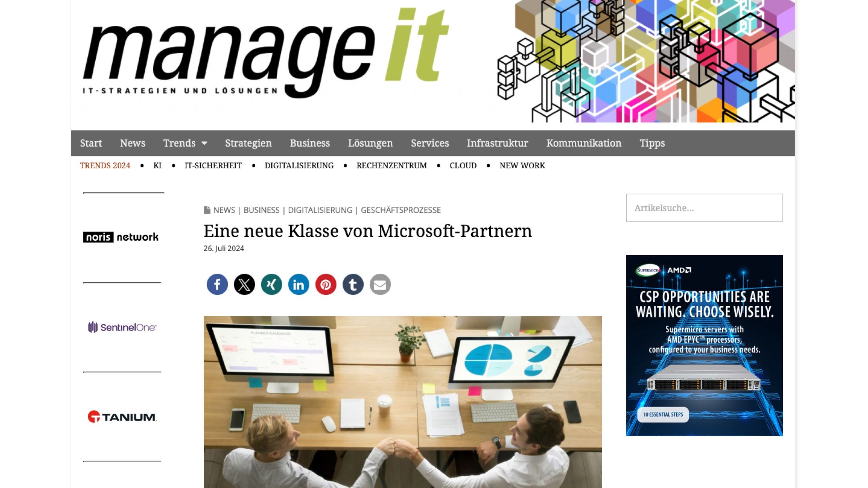The height and width of the screenshot is (488, 868).
Task: Click the Start menu item
Action: point(91,142)
